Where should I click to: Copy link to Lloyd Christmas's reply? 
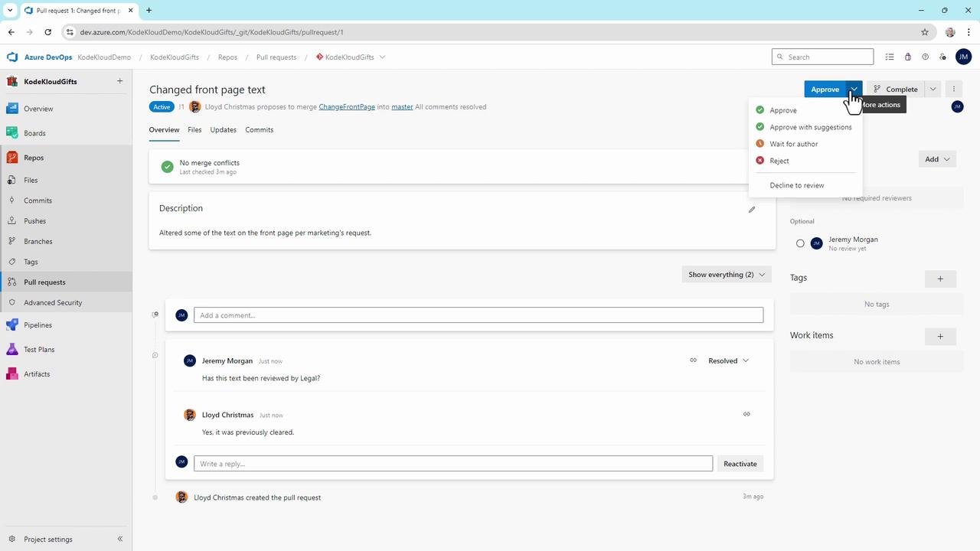(x=746, y=414)
